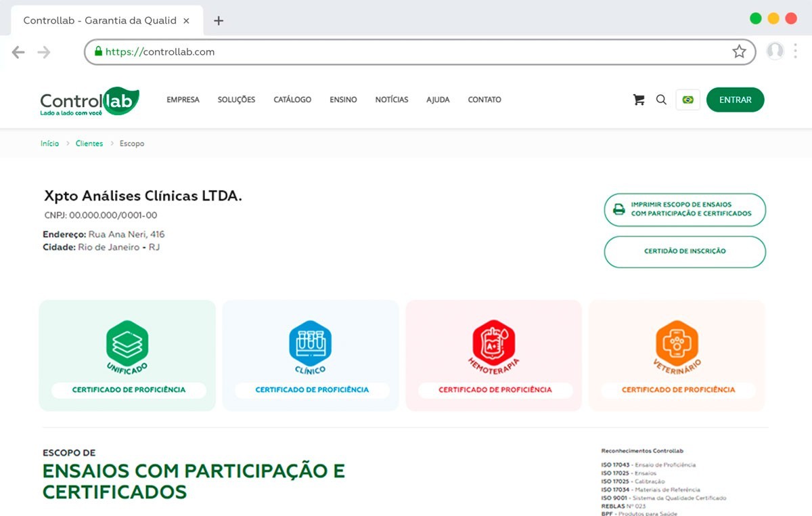Open the Soluções menu

(236, 100)
